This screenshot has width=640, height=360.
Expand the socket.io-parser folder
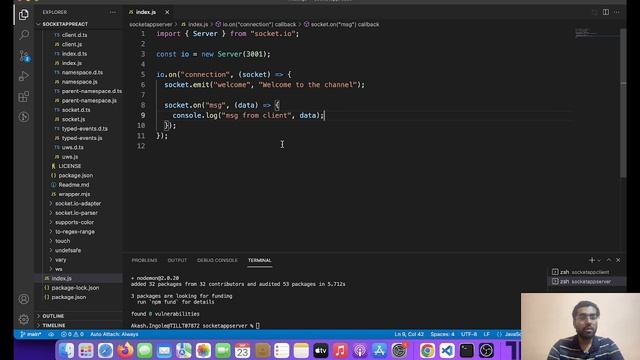tap(76, 213)
